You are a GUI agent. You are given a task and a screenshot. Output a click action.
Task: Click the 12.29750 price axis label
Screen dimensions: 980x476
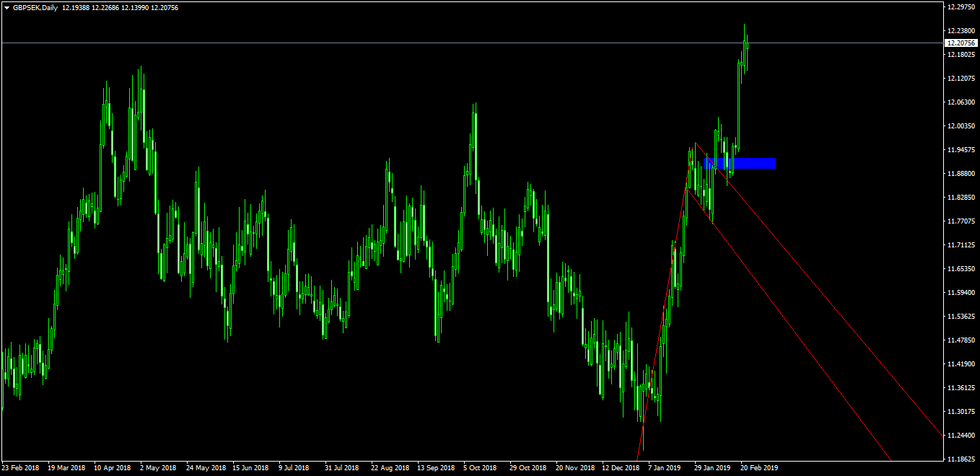click(x=961, y=6)
